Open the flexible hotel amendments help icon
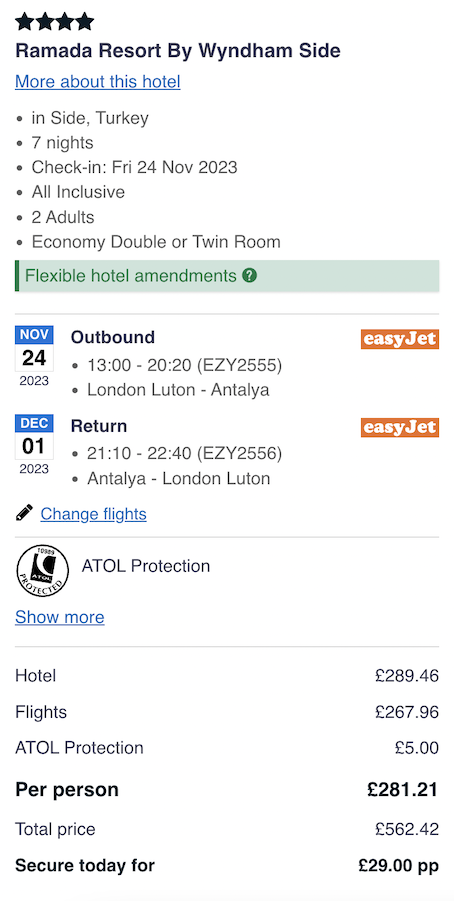 click(249, 276)
